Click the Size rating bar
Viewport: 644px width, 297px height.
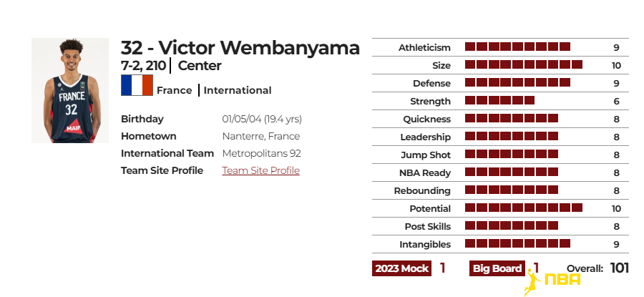pyautogui.click(x=524, y=64)
